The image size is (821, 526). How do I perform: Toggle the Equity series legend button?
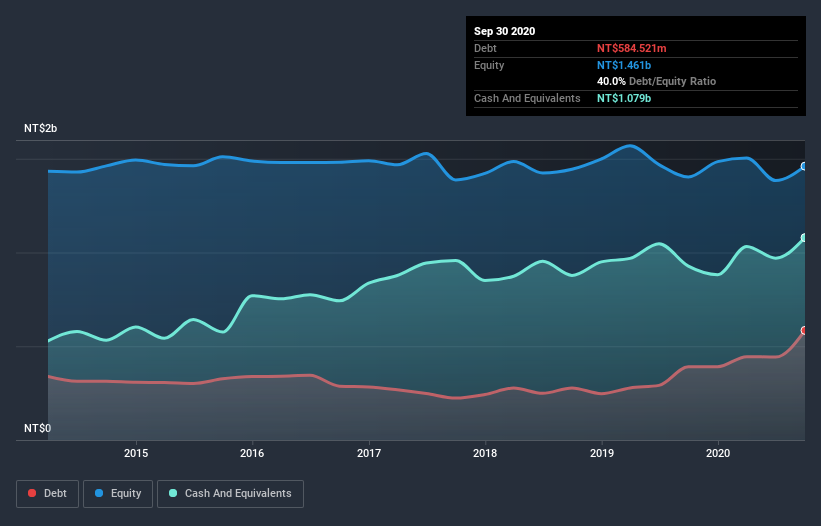(x=118, y=494)
